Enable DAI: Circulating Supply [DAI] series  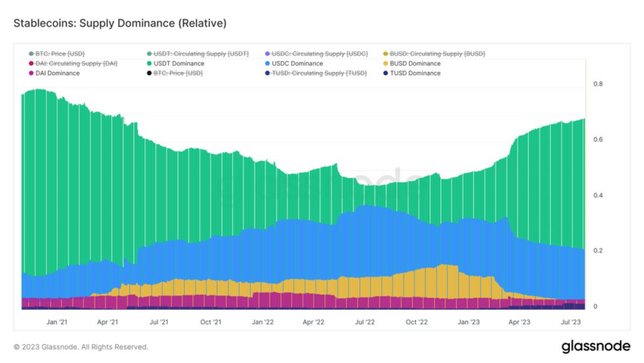73,64
